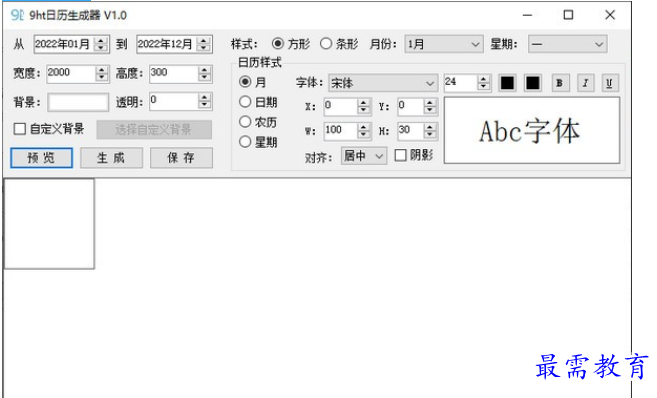Increase start date with spinner up arrow
Screen dimensions: 657x398
click(101, 40)
